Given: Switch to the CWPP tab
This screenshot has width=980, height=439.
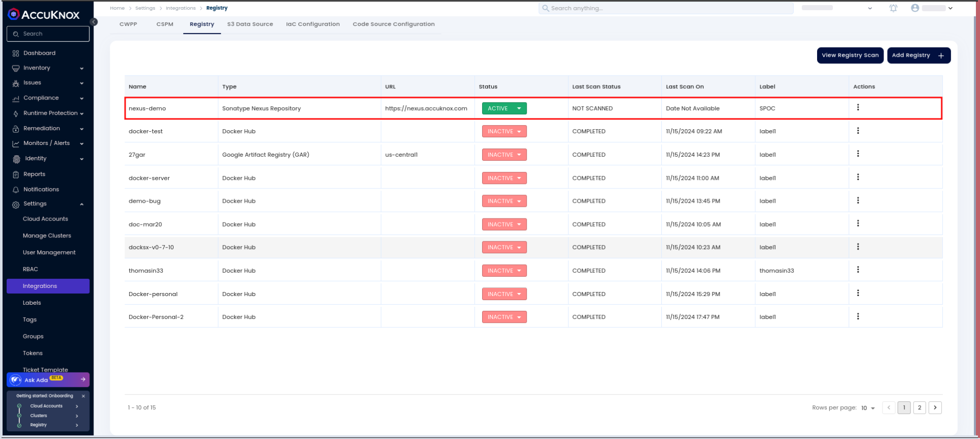Looking at the screenshot, I should point(128,24).
